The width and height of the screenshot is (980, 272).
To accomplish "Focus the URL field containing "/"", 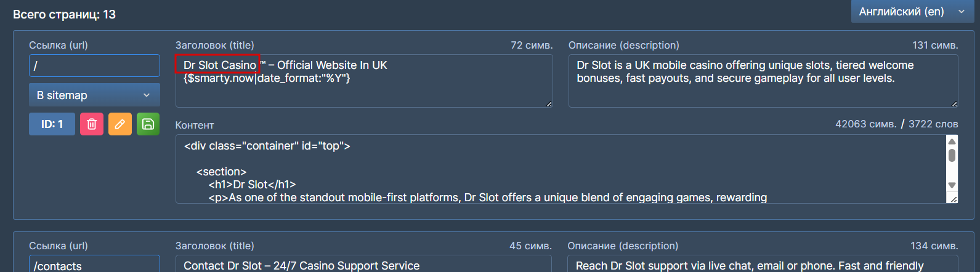I will point(94,66).
